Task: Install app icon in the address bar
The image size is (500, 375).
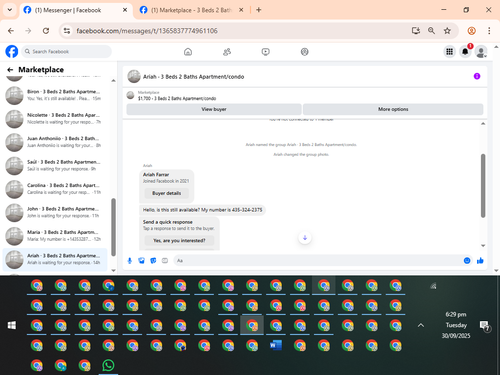Action: [x=416, y=31]
